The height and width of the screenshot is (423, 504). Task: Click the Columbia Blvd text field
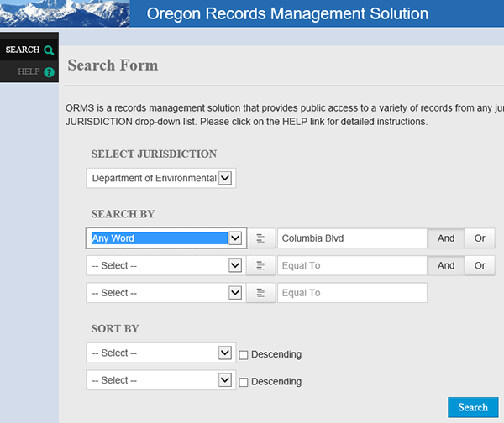click(x=352, y=238)
